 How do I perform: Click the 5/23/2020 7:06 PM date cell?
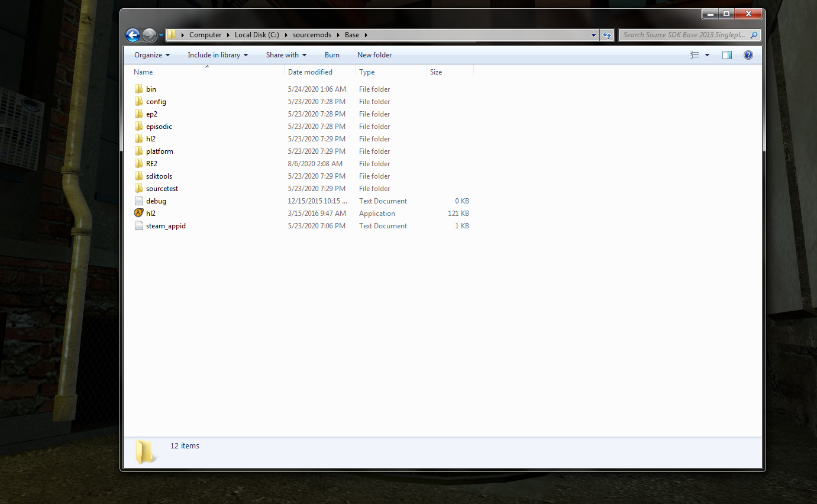pyautogui.click(x=317, y=226)
